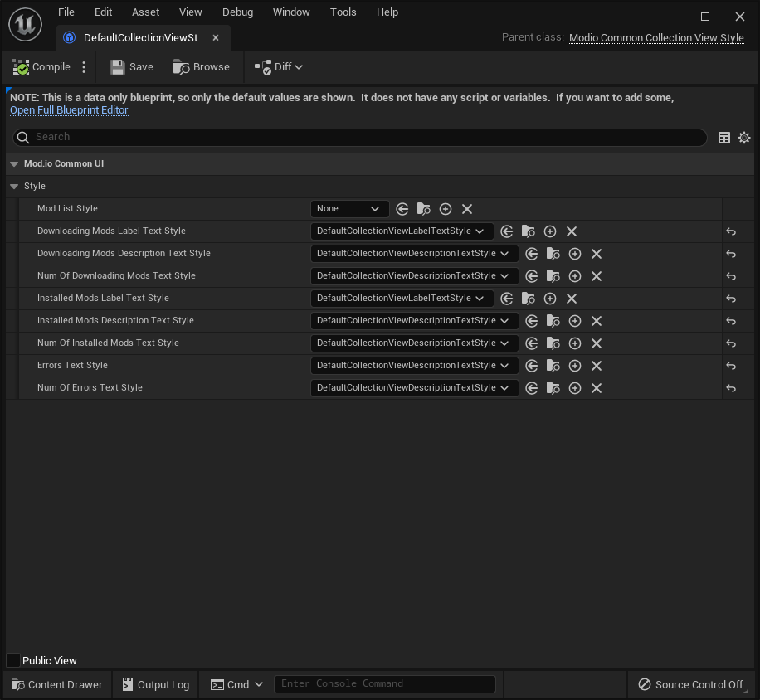Open Downloading Mods Label Text Style dropdown
The image size is (760, 700).
pyautogui.click(x=402, y=231)
